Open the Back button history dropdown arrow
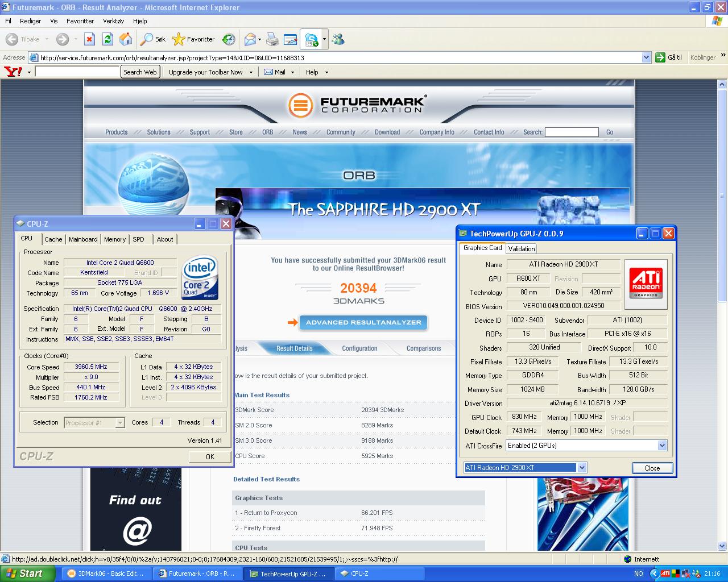The height and width of the screenshot is (582, 728). click(x=47, y=39)
